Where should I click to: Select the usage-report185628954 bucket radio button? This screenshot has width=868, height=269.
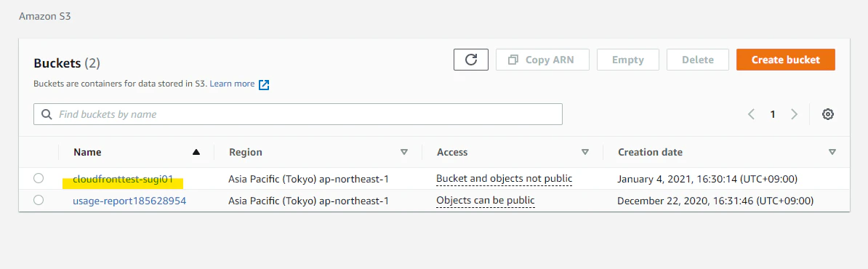click(39, 200)
